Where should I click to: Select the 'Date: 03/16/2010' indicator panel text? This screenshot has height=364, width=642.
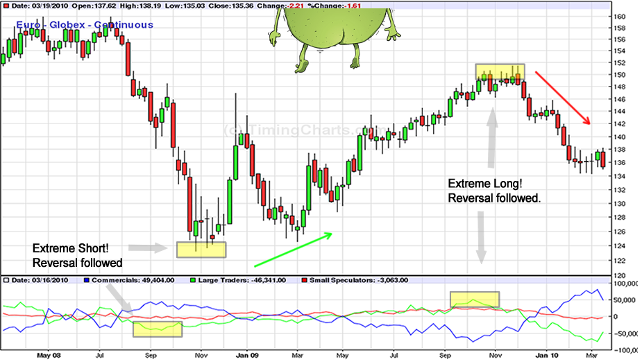(x=40, y=280)
